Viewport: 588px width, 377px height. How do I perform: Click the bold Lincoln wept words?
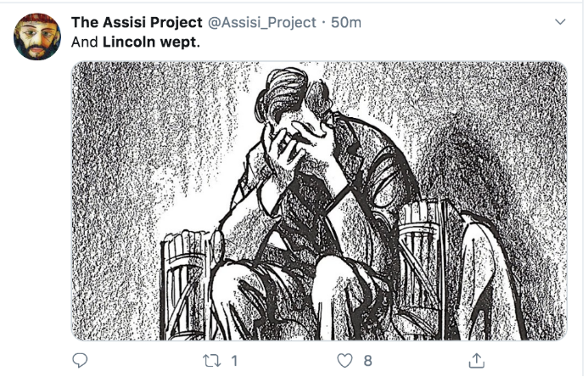tap(151, 42)
